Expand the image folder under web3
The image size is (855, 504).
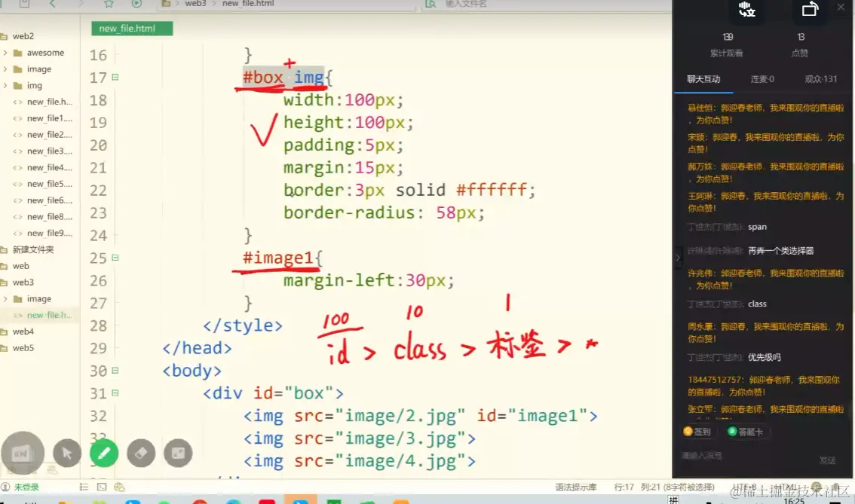pos(5,298)
